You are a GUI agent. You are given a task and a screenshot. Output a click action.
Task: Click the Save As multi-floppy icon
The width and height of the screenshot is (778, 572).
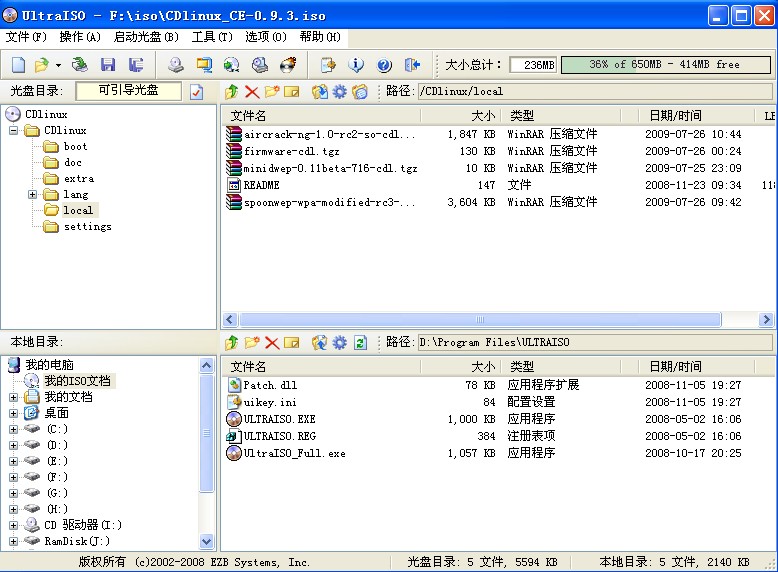[x=136, y=64]
